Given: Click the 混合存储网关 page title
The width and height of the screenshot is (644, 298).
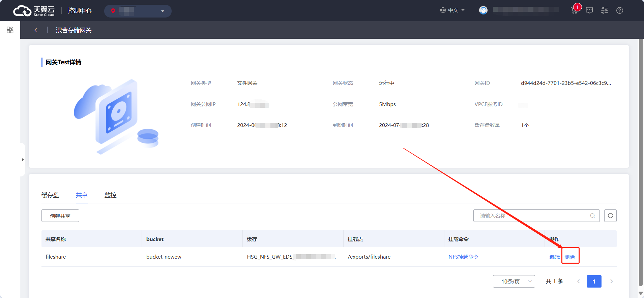Looking at the screenshot, I should click(x=74, y=30).
